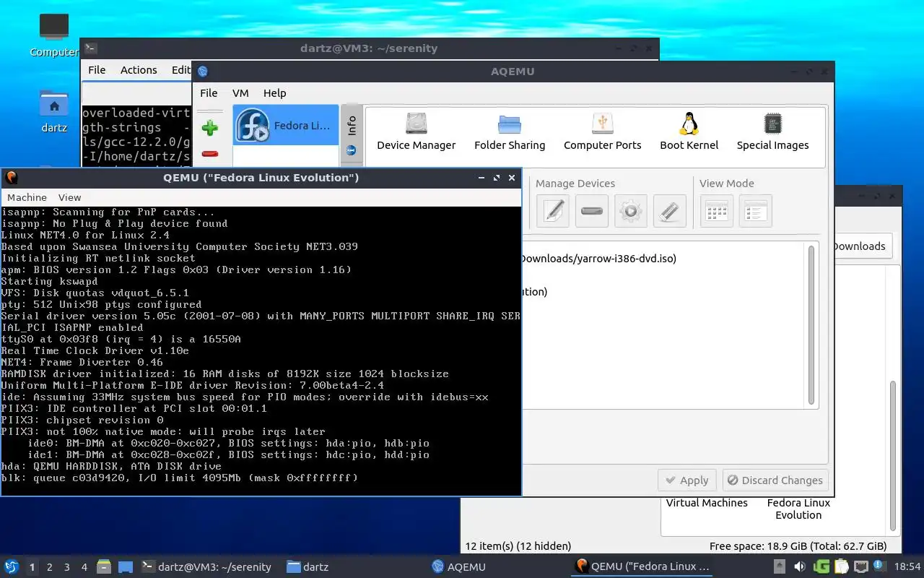Click the blue arrow icon below Info tab
The image size is (924, 578).
coord(352,150)
